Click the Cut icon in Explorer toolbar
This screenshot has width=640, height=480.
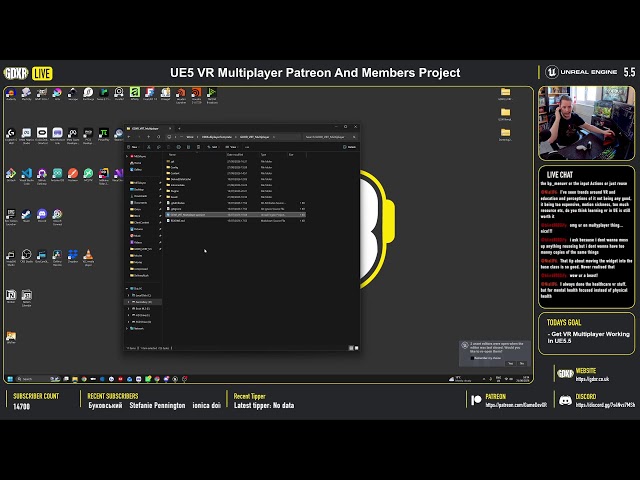coord(149,147)
